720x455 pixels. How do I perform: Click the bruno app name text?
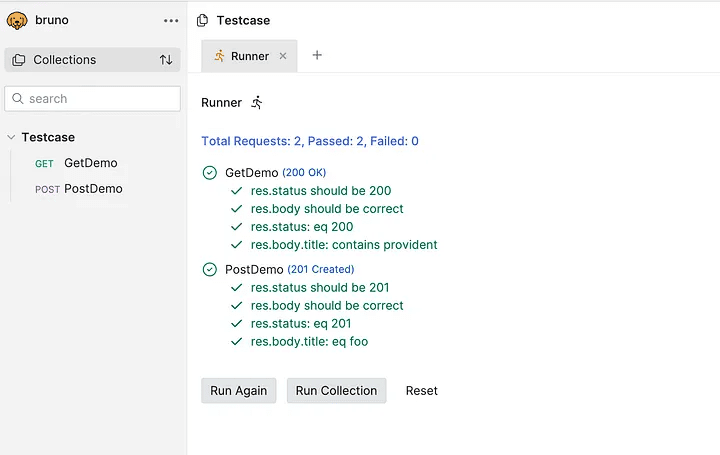coord(52,20)
